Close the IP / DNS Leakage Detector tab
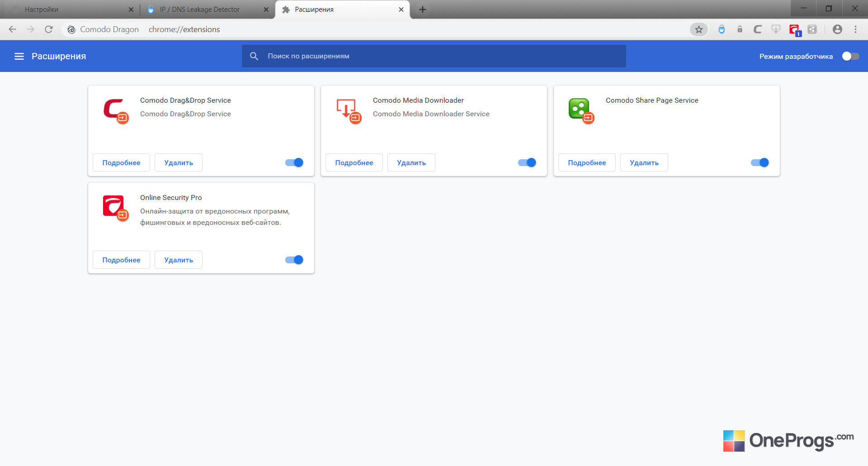 [x=266, y=10]
